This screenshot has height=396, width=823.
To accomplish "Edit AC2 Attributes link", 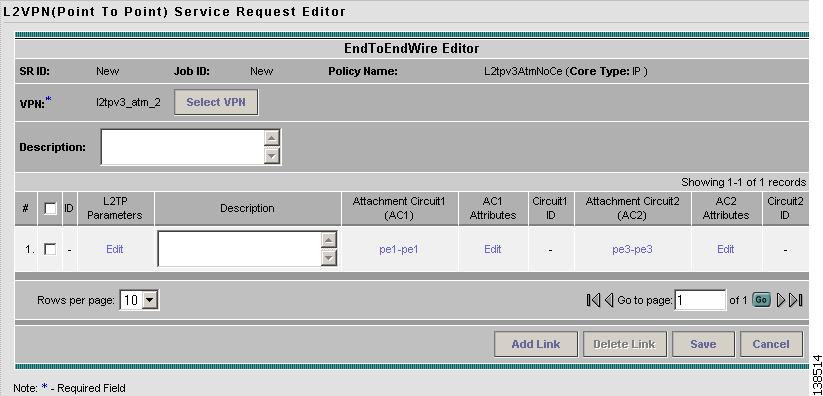I will pos(725,249).
